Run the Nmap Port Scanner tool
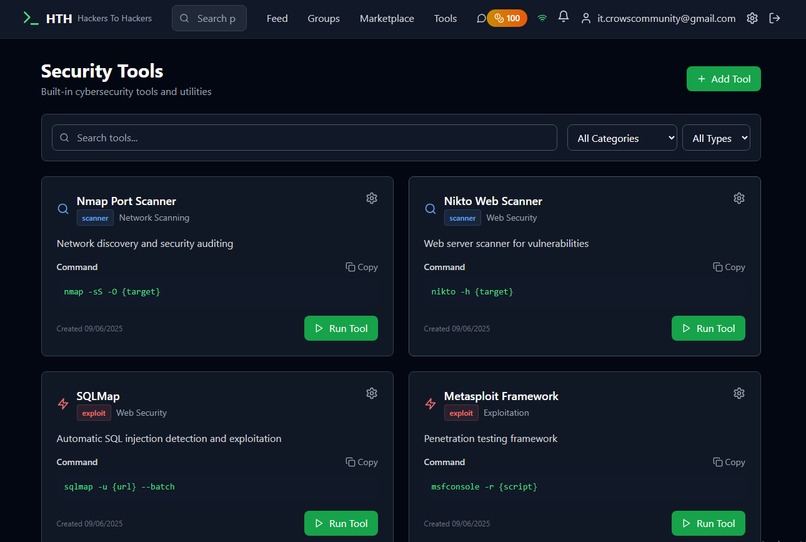This screenshot has height=542, width=806. pos(341,328)
